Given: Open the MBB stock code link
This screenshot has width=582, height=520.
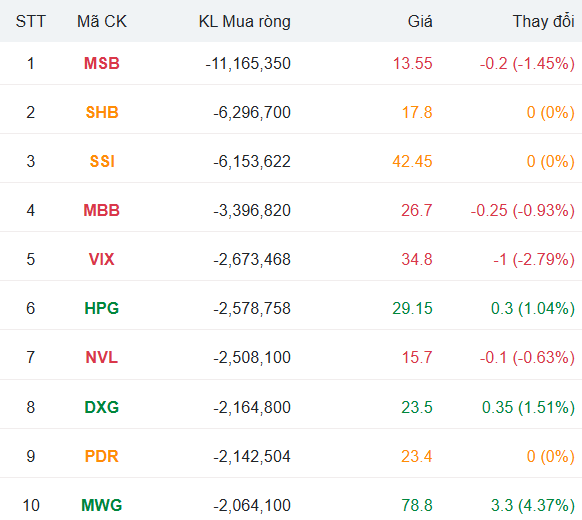Looking at the screenshot, I should coord(102,210).
